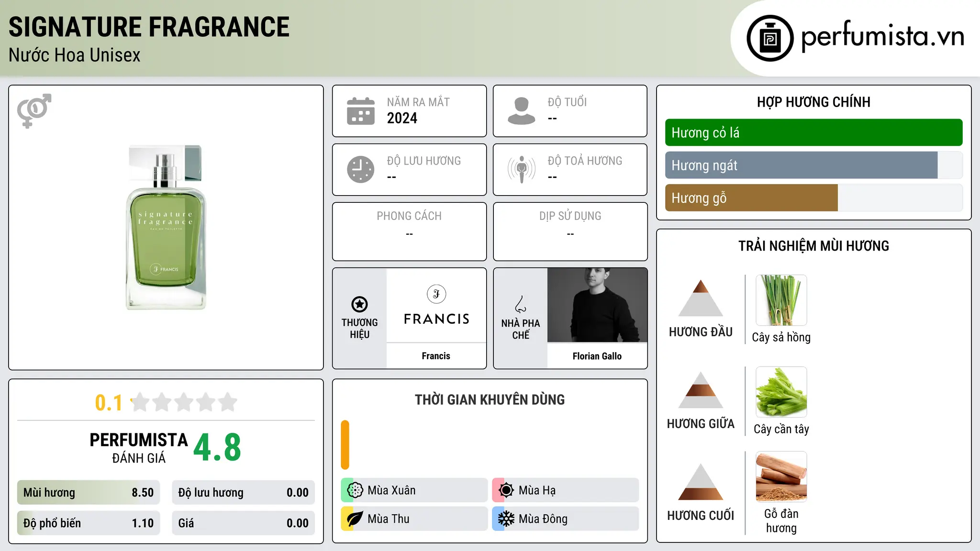Click the Hương đầu pyramid icon
Image resolution: width=980 pixels, height=551 pixels.
click(701, 298)
